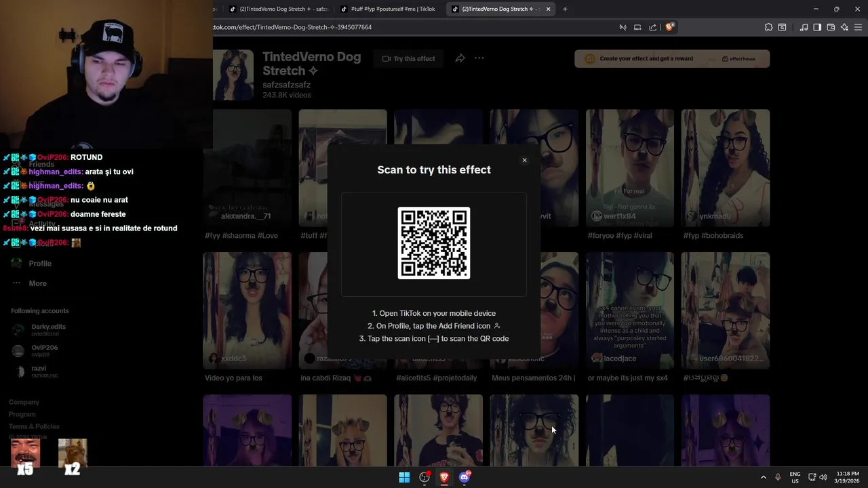Open the lacedjace video thumbnail
This screenshot has height=488, width=868.
click(x=630, y=310)
